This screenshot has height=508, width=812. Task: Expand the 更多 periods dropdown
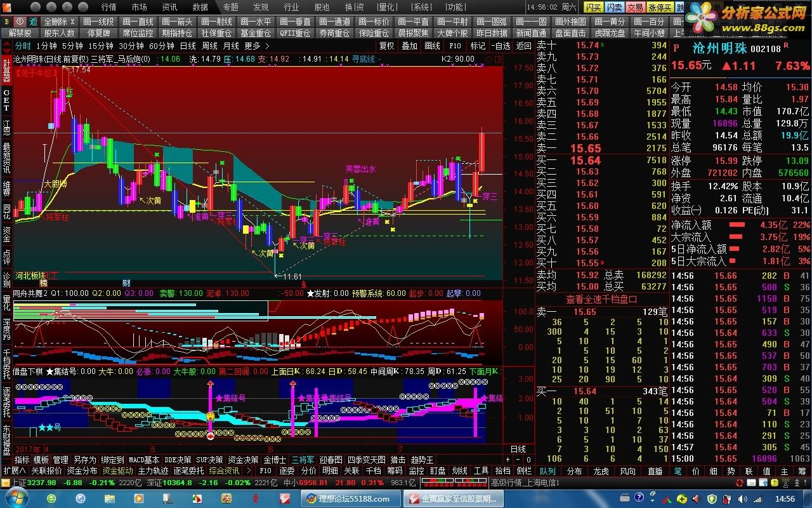[x=256, y=46]
